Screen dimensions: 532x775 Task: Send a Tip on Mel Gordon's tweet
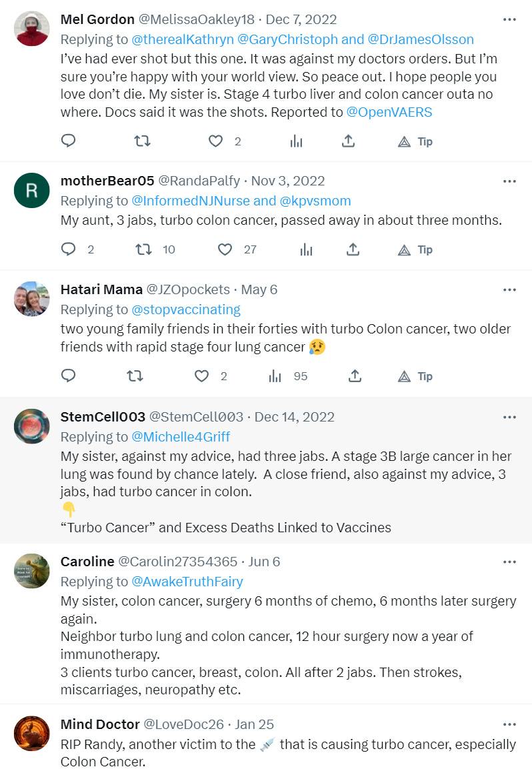click(415, 141)
